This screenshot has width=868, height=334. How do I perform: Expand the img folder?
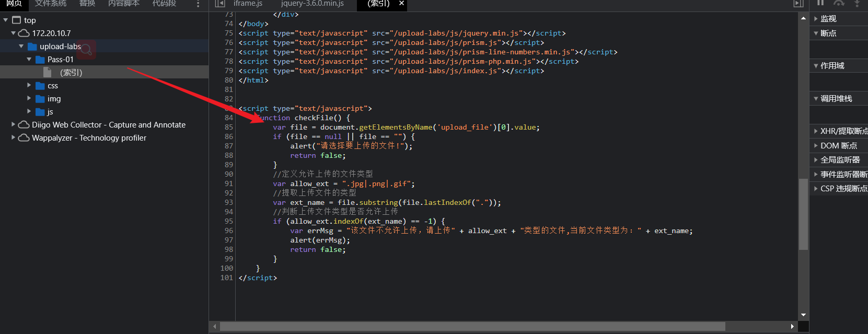pyautogui.click(x=29, y=98)
